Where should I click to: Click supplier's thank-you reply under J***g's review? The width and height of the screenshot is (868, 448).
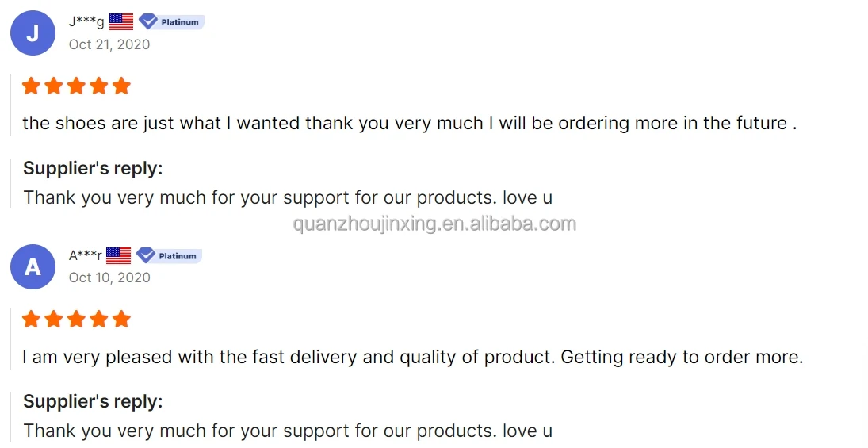click(288, 197)
